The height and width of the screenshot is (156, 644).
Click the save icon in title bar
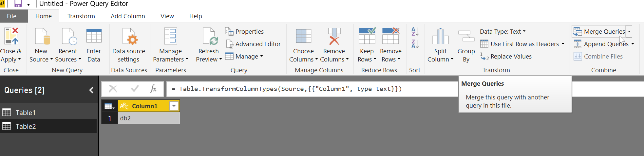click(18, 4)
